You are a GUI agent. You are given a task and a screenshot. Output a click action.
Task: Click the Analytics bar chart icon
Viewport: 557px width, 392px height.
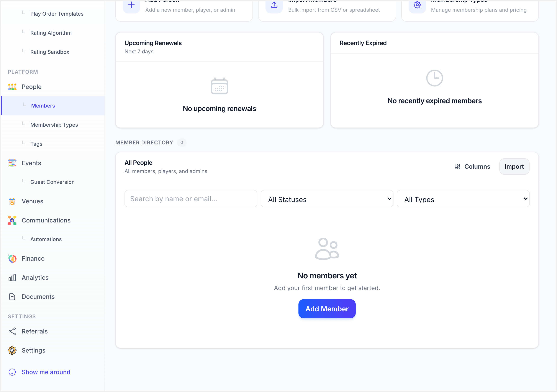point(12,278)
